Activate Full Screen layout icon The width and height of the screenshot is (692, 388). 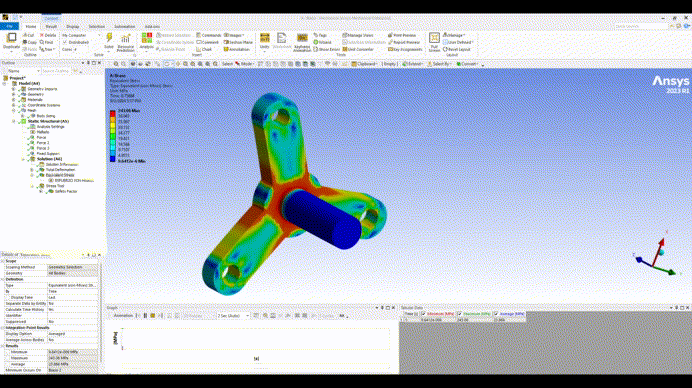point(434,42)
